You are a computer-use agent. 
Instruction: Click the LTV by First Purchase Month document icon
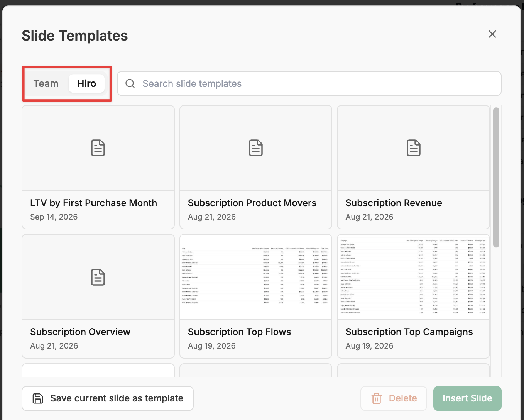tap(98, 148)
